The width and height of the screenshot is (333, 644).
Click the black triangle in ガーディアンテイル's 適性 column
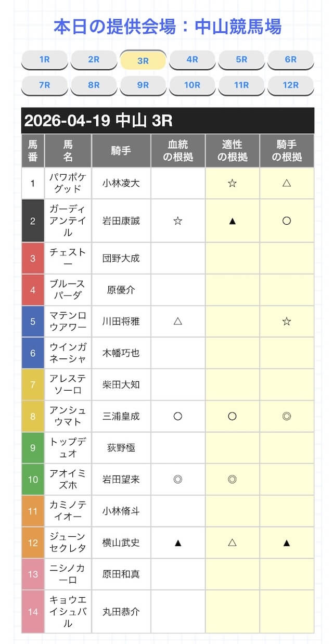[x=233, y=221]
